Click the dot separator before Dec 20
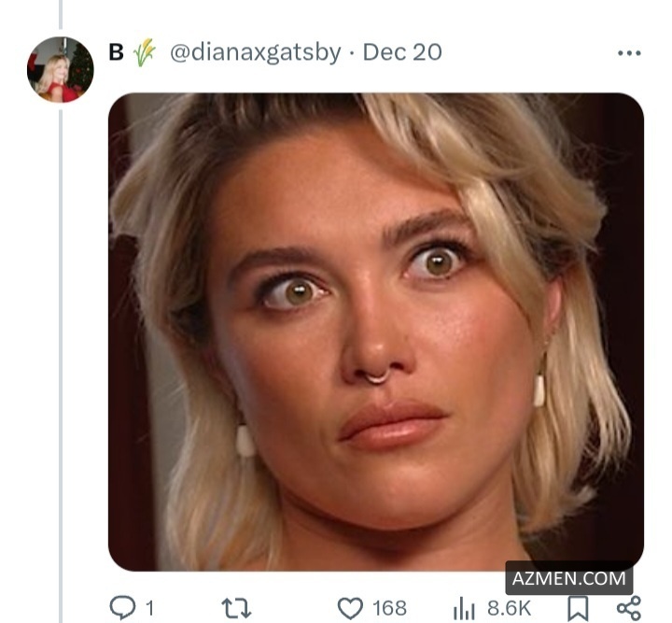Viewport: 672px width, 623px height. click(x=352, y=52)
